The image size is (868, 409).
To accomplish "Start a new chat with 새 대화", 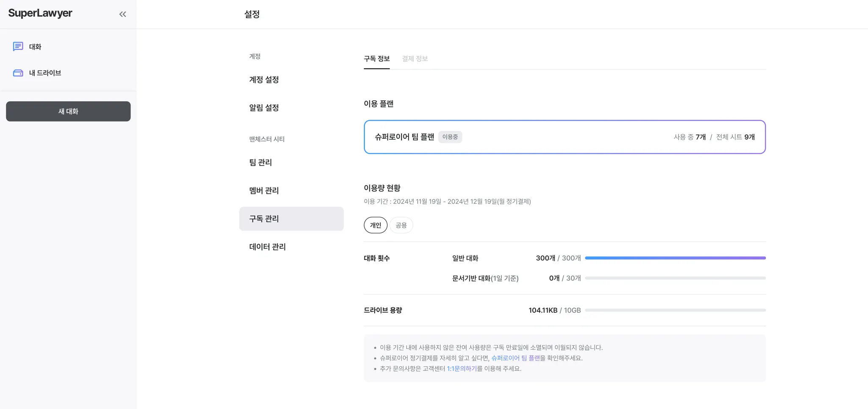I will [68, 111].
